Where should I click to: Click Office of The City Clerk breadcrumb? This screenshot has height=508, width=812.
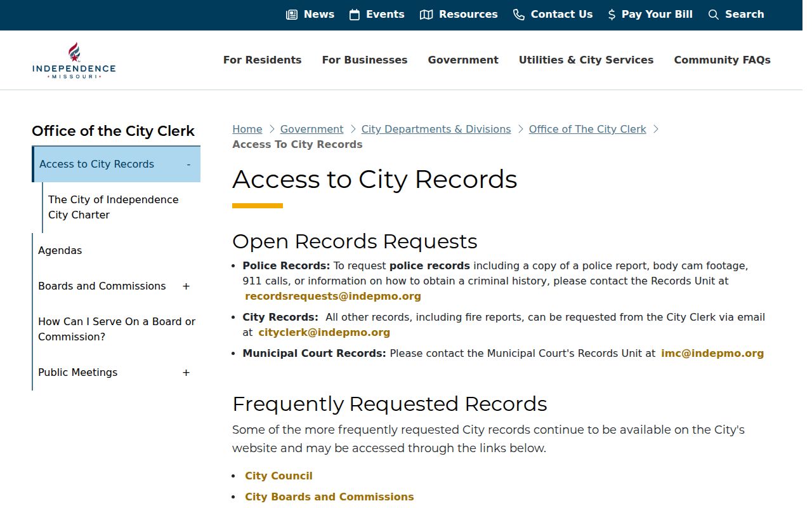587,130
